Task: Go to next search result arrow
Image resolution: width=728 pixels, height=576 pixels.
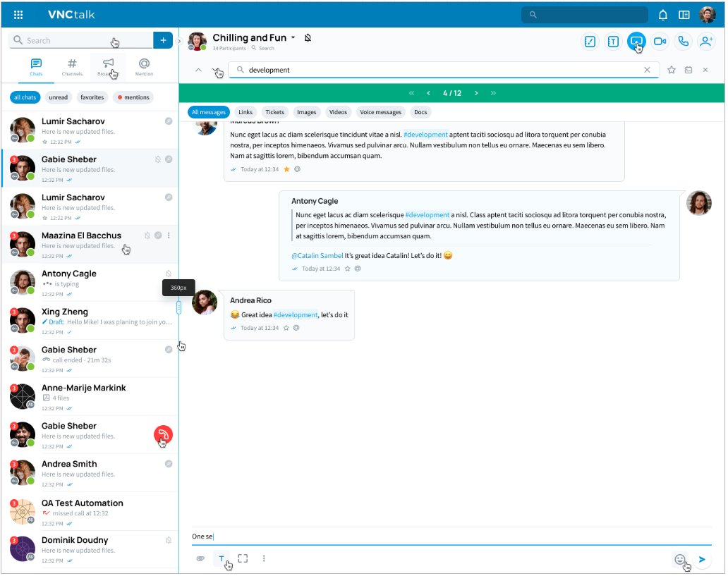Action: (x=476, y=93)
